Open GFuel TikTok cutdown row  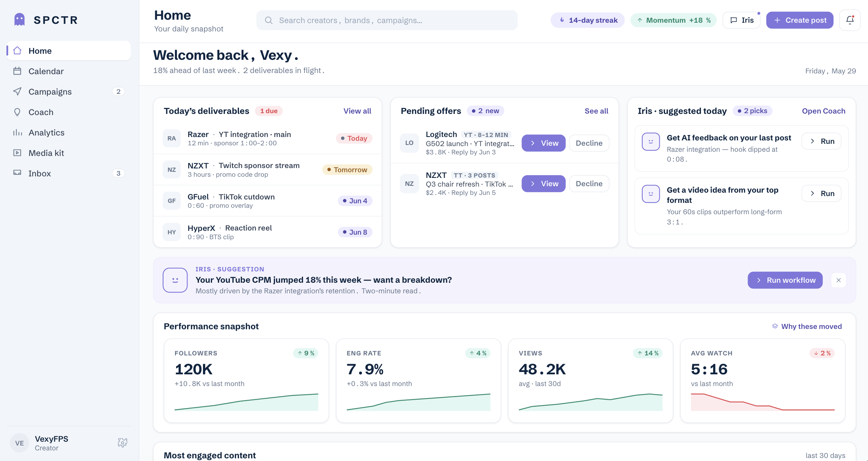tap(267, 201)
